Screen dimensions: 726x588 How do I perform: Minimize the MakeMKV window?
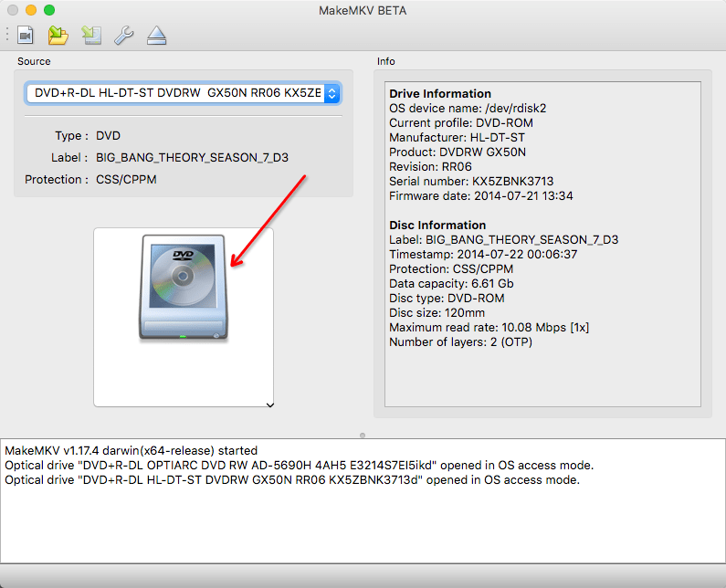(x=31, y=10)
